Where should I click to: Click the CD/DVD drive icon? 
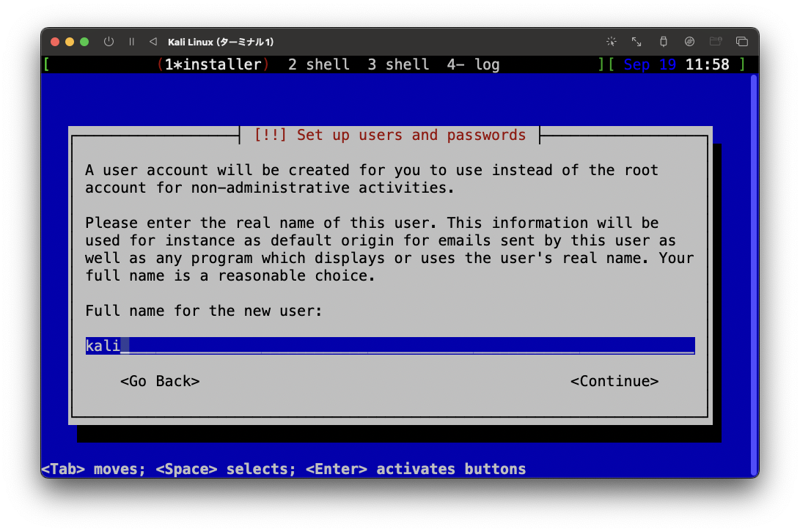(689, 42)
